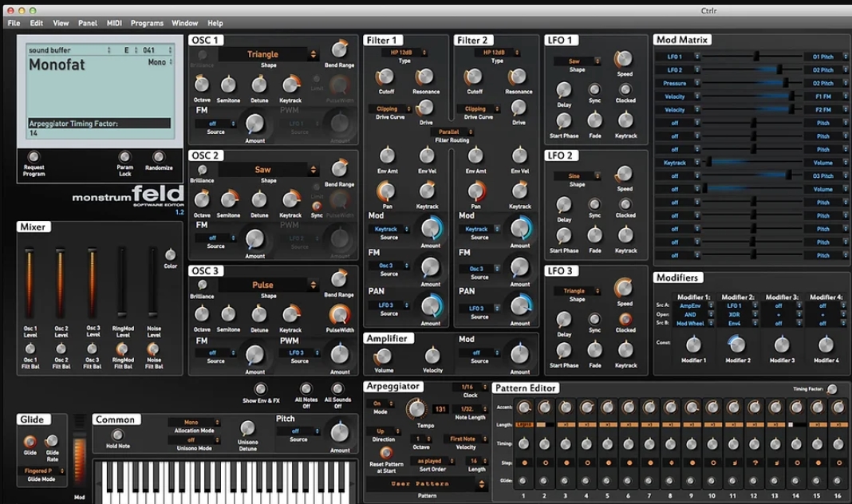The width and height of the screenshot is (852, 504).
Task: Click the OSC 2 Detune knob
Action: [259, 199]
